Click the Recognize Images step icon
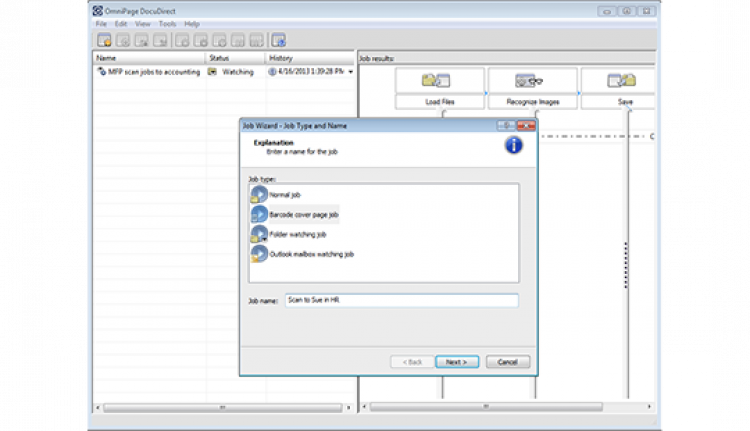Screen dimensions: 750x431 (529, 80)
